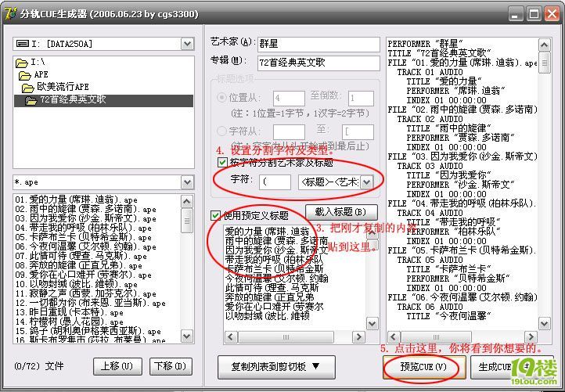Select file 13.昨日重现(卡本特).ape
The height and width of the screenshot is (392, 565).
[x=69, y=312]
